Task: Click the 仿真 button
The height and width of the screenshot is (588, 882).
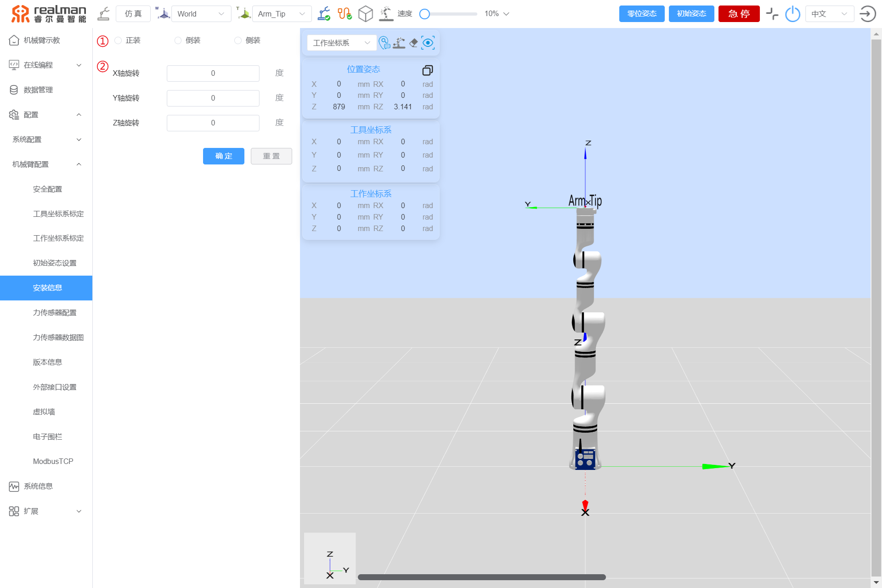Action: [x=133, y=14]
